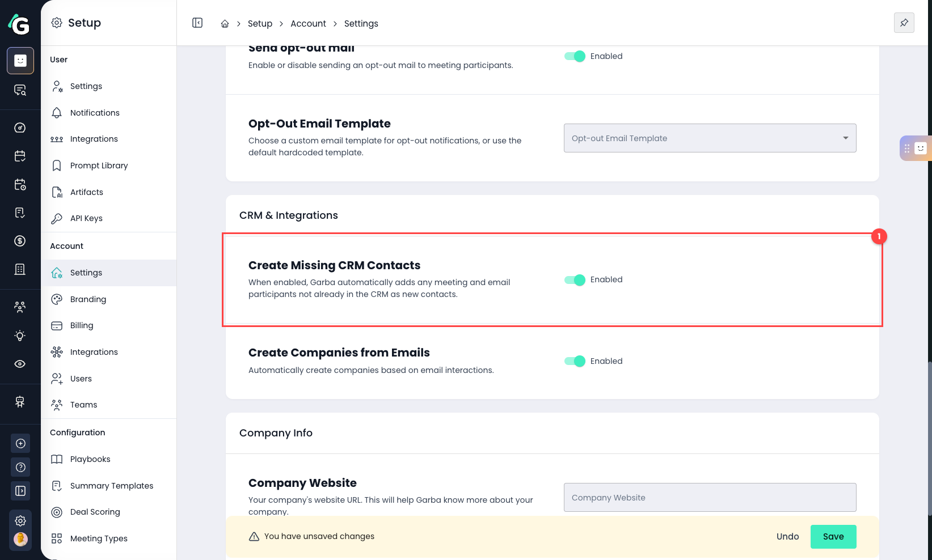Toggle Create Companies from Emails switch
This screenshot has height=560, width=932.
coord(575,361)
